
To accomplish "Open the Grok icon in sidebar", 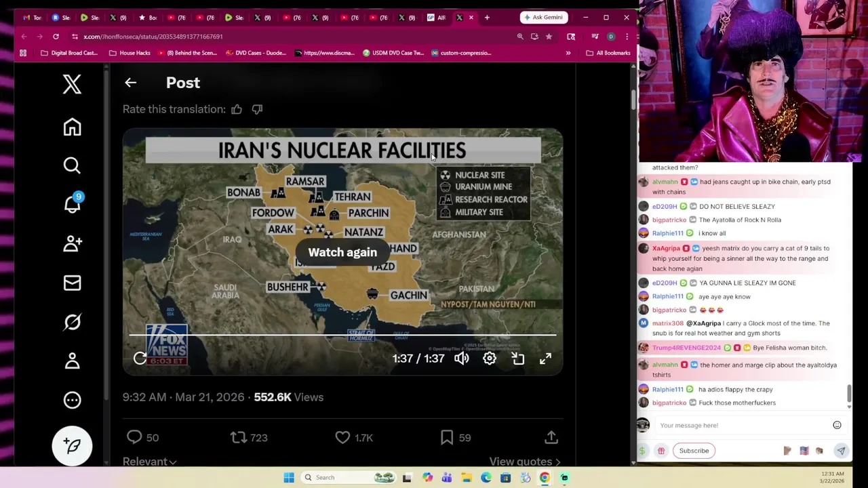I will (72, 322).
